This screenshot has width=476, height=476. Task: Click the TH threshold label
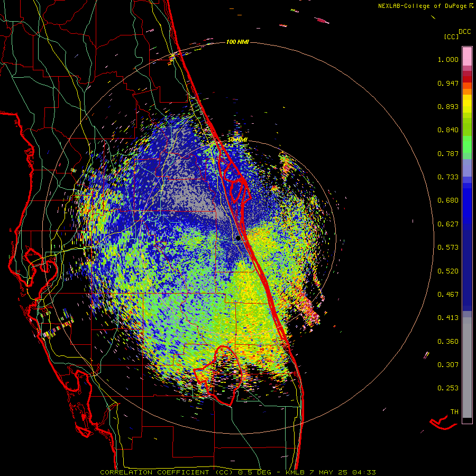point(454,412)
